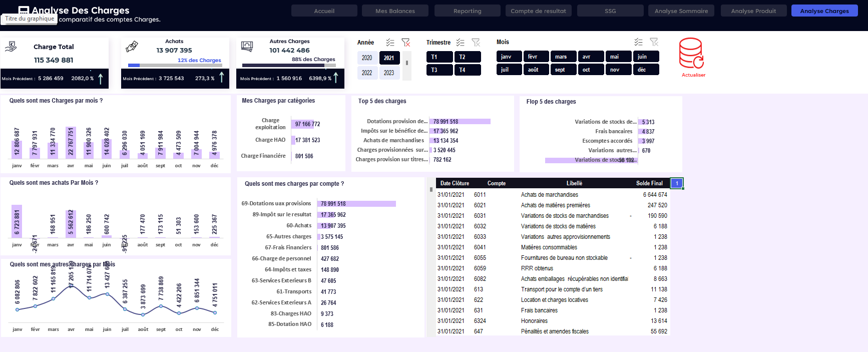Select year 2023 in Année slicer

(389, 73)
